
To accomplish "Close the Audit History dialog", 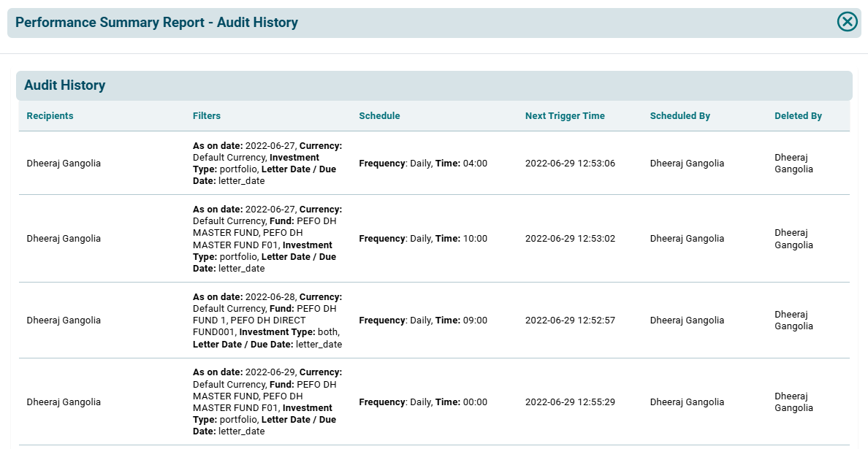I will [847, 22].
